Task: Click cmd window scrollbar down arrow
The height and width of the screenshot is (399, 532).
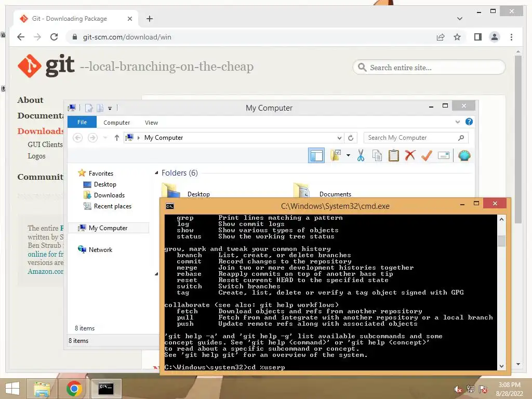Action: click(501, 366)
